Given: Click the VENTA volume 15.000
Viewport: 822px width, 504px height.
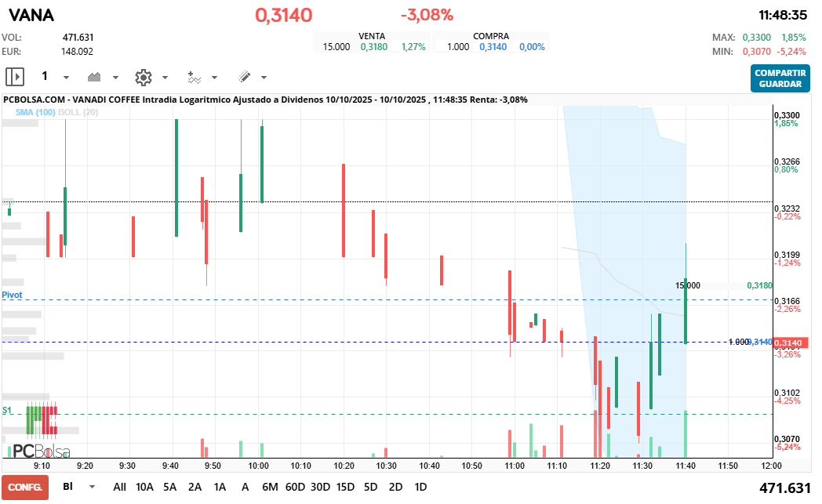Looking at the screenshot, I should (336, 46).
